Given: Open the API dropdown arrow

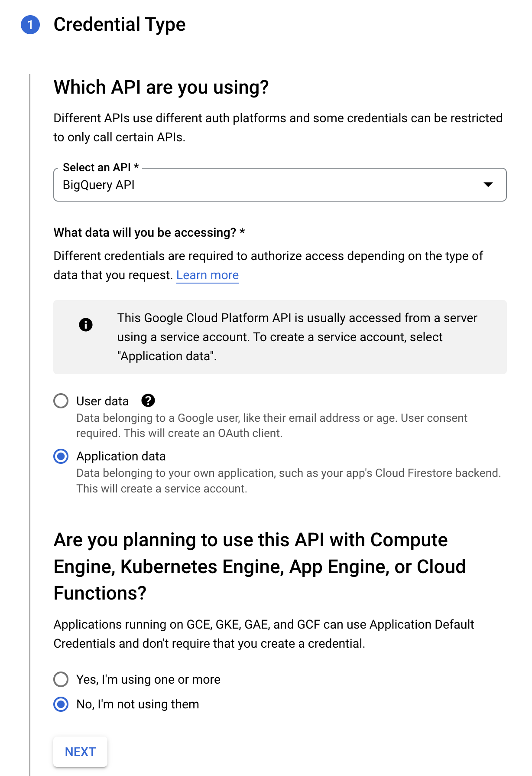Looking at the screenshot, I should coord(488,185).
